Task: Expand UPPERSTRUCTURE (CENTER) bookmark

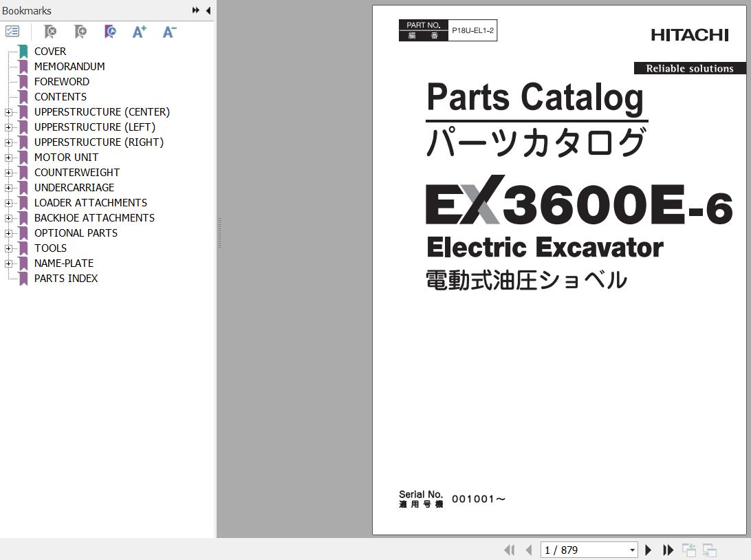Action: click(8, 112)
